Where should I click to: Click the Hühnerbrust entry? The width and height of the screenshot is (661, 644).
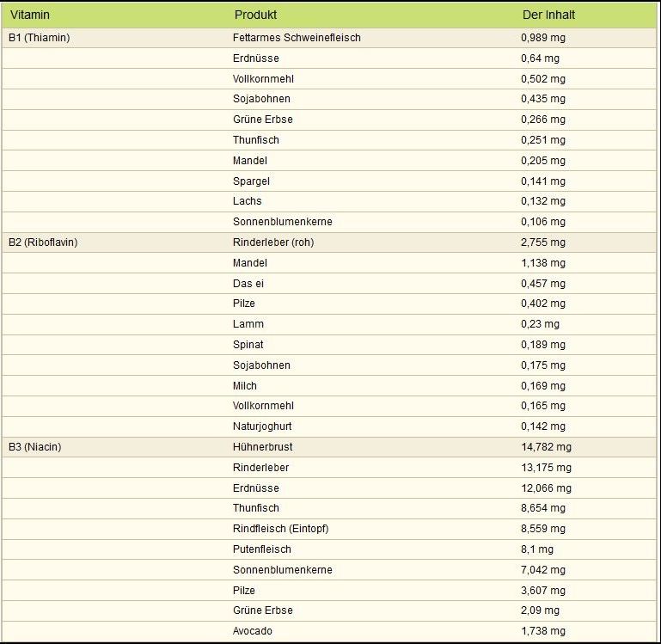[x=263, y=447]
